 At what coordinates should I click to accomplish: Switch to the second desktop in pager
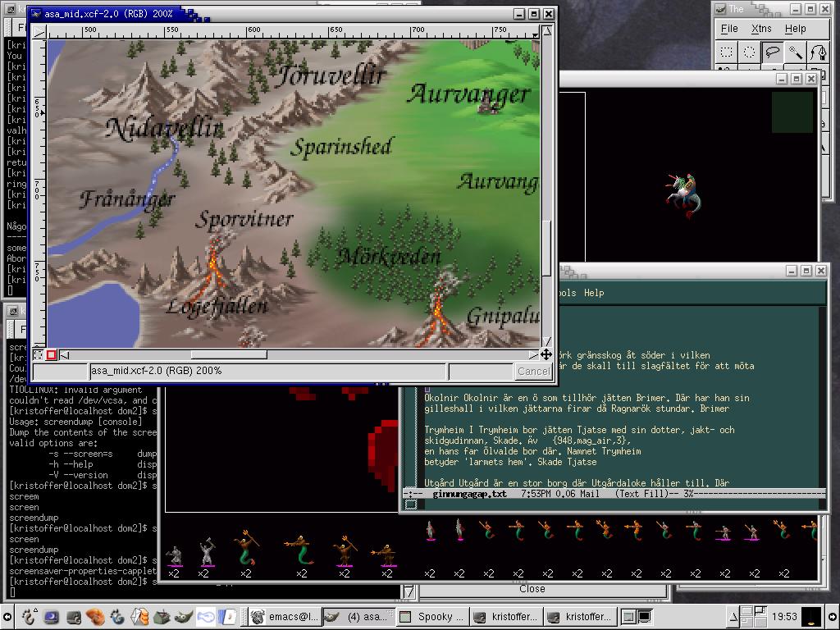[760, 611]
